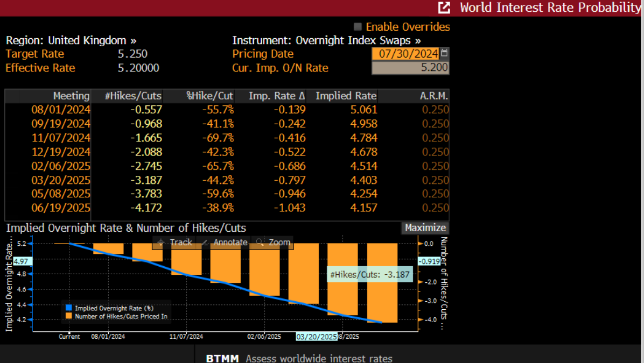Click the #Hikes/Cuts: -3.187 tooltip
Image resolution: width=644 pixels, height=363 pixels.
click(x=370, y=274)
